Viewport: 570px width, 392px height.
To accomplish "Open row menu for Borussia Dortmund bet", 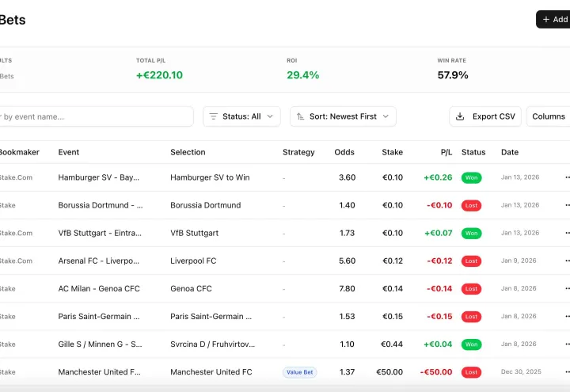I will [x=567, y=205].
